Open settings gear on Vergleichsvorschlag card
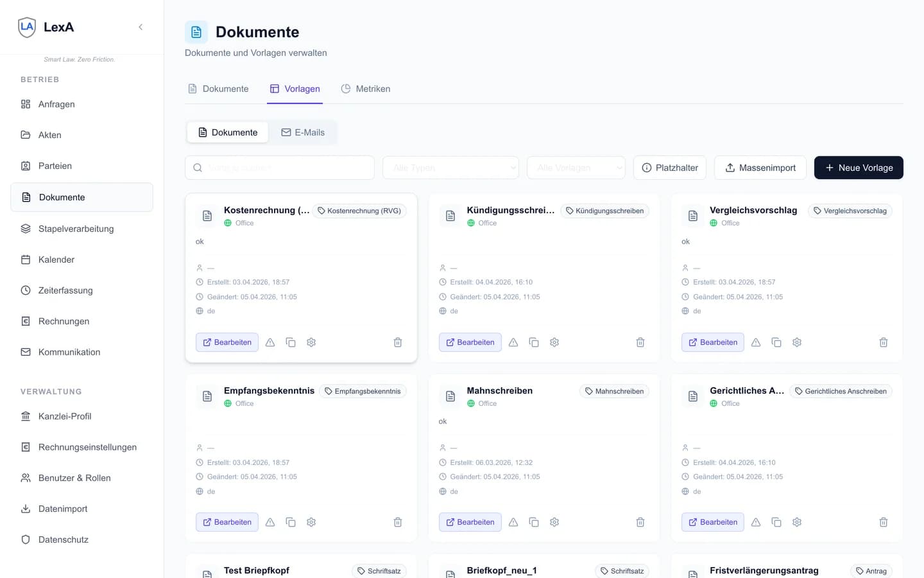The image size is (924, 578). point(797,342)
